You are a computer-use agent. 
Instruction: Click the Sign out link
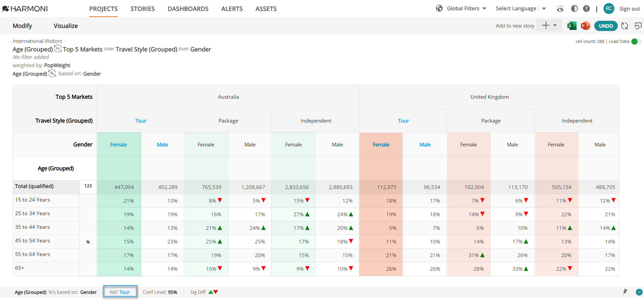click(630, 9)
